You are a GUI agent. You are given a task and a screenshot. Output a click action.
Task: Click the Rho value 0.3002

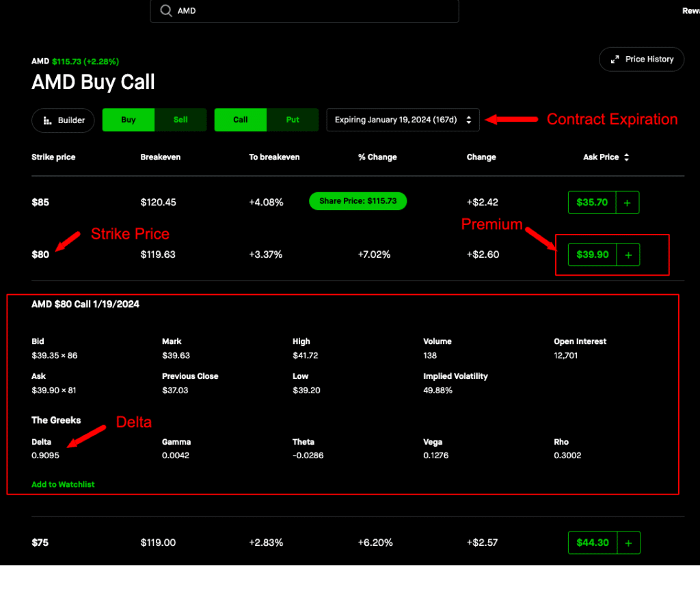(x=567, y=456)
